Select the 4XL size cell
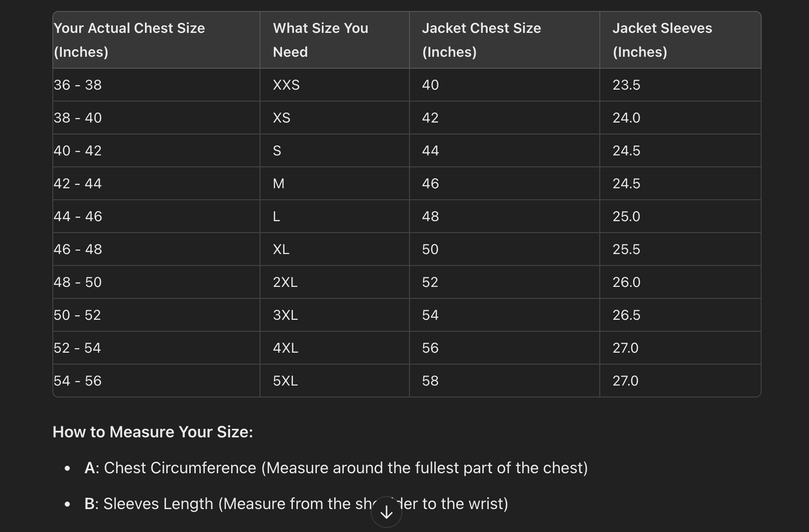 click(285, 348)
